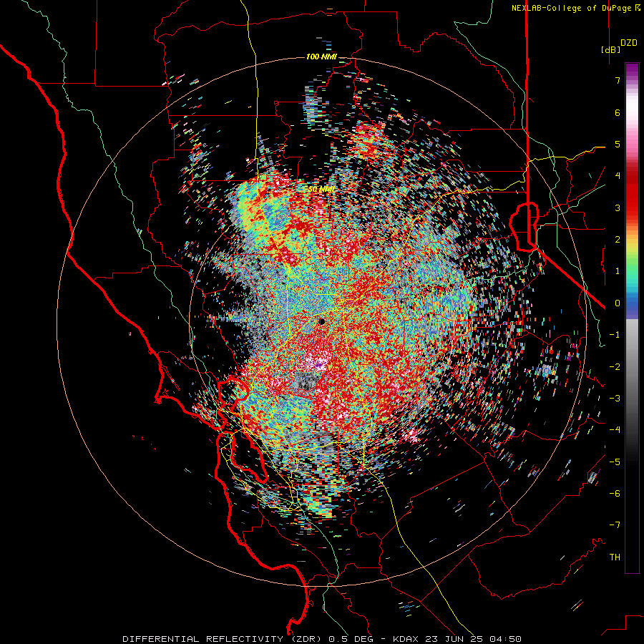Click the [dB] unit label
Image resolution: width=644 pixels, height=644 pixels.
point(610,49)
